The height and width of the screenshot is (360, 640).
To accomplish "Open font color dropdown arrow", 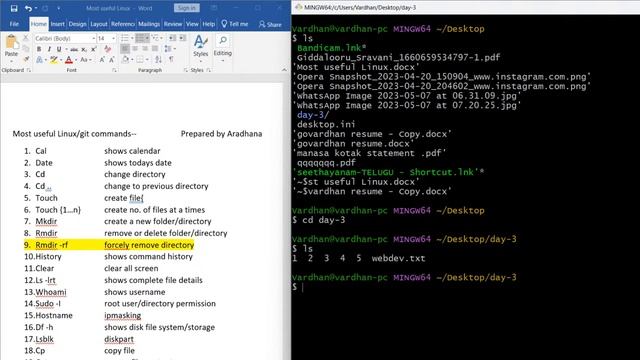I will [76, 60].
